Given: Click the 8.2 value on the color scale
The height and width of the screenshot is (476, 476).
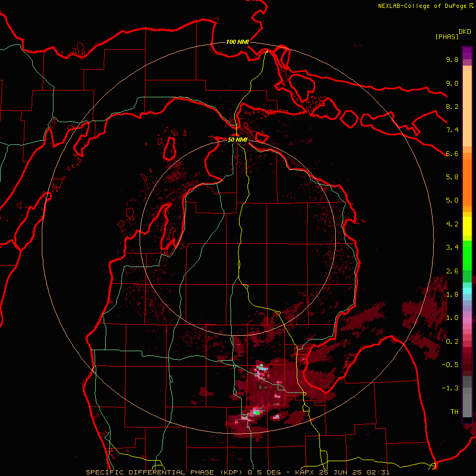Looking at the screenshot, I should (452, 106).
